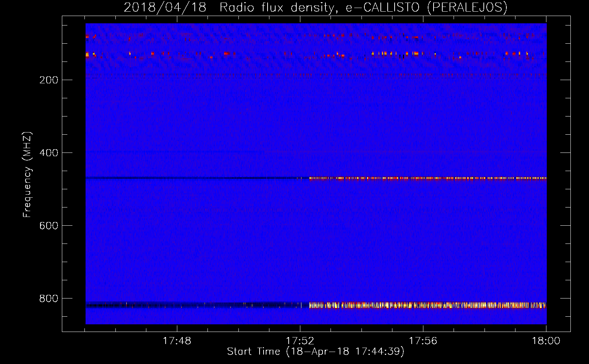
Task: Select the 400 MHz frequency tick label
Action: (48, 153)
